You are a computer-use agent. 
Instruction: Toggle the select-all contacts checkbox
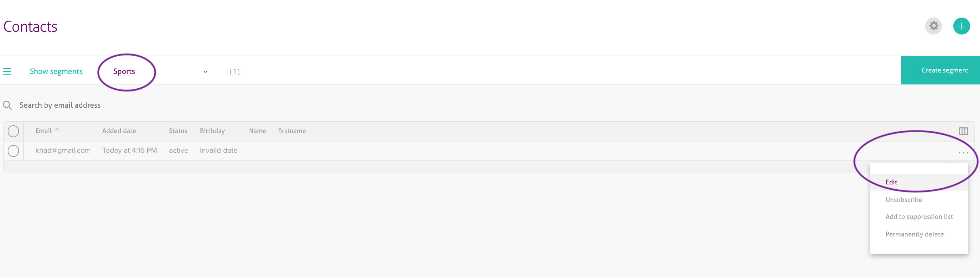13,131
